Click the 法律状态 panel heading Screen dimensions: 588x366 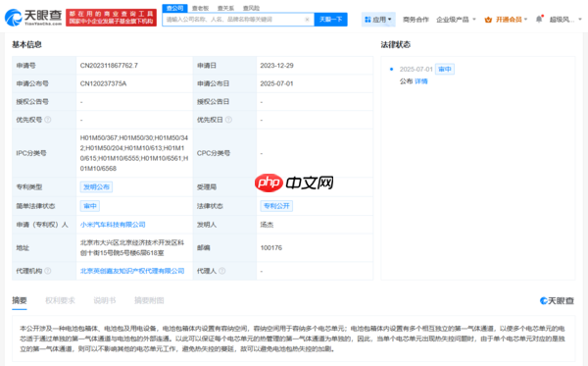click(x=396, y=45)
